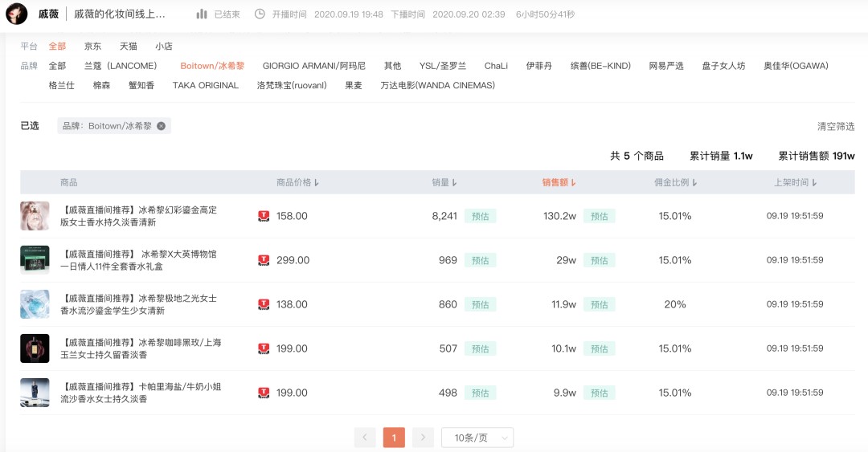Sort by 商品价格 column arrow
This screenshot has width=868, height=452.
[x=317, y=182]
